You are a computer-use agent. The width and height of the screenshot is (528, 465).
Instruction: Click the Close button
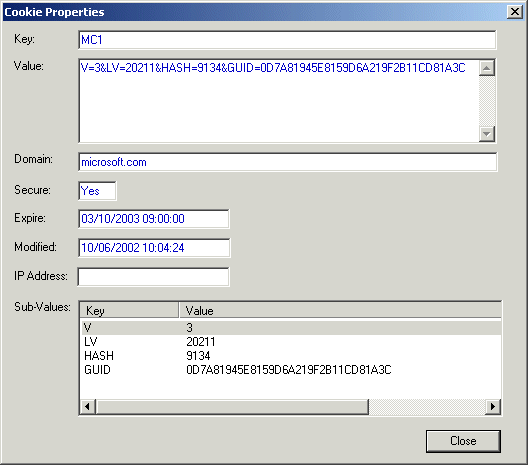[463, 441]
